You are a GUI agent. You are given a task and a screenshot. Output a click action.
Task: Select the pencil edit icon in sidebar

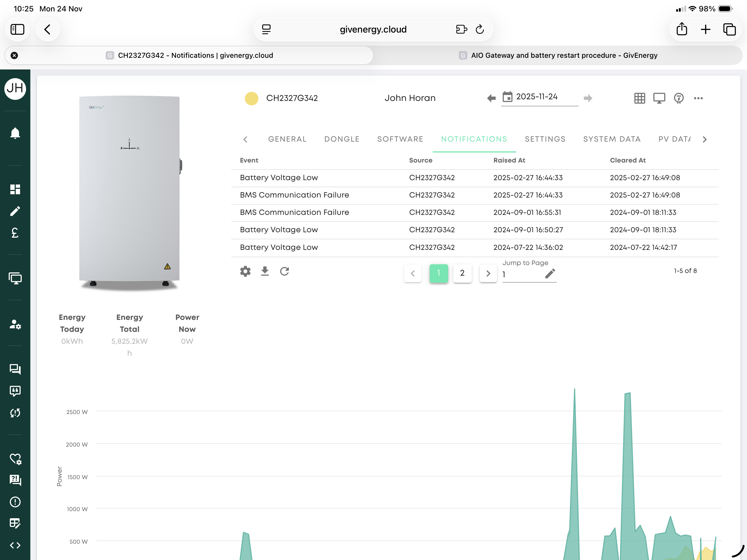point(15,211)
